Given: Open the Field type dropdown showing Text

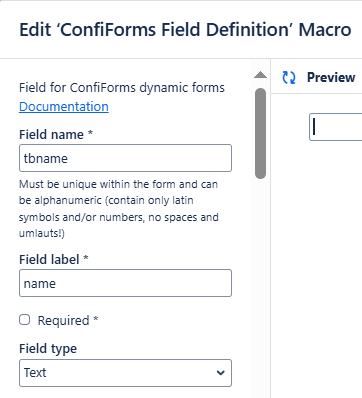Looking at the screenshot, I should click(x=125, y=373).
